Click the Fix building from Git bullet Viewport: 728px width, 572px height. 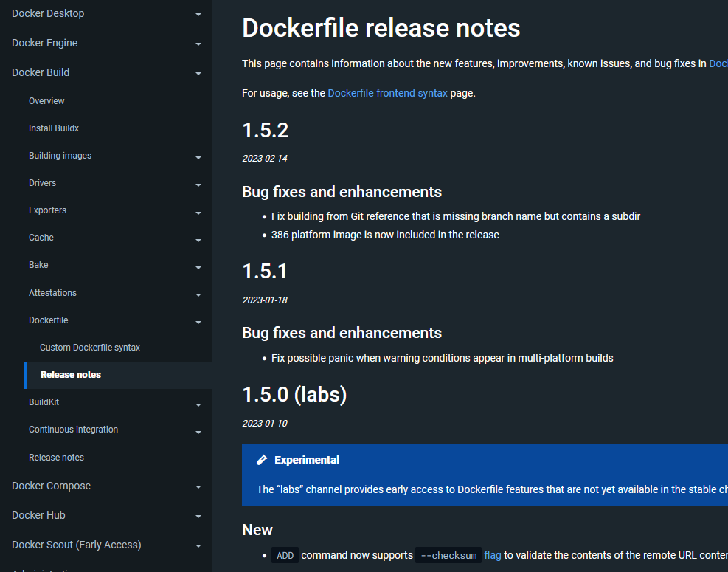click(x=456, y=216)
